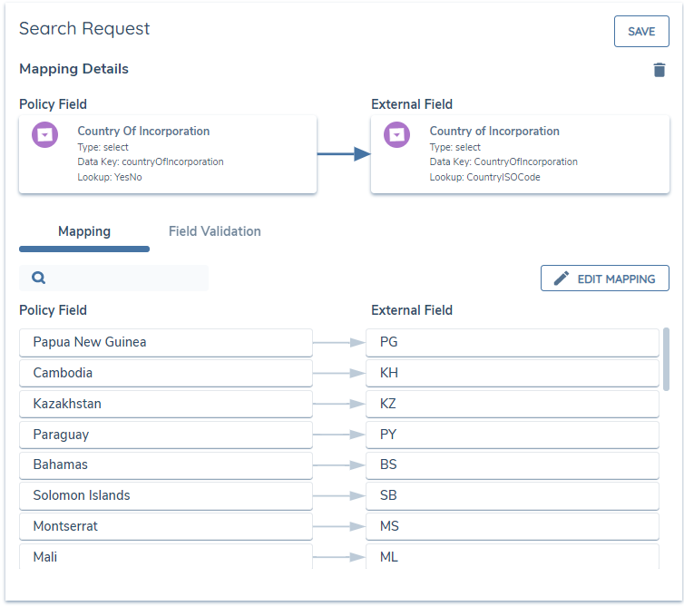Select the Country Of Incorporation policy card
This screenshot has width=684, height=616.
(x=168, y=154)
